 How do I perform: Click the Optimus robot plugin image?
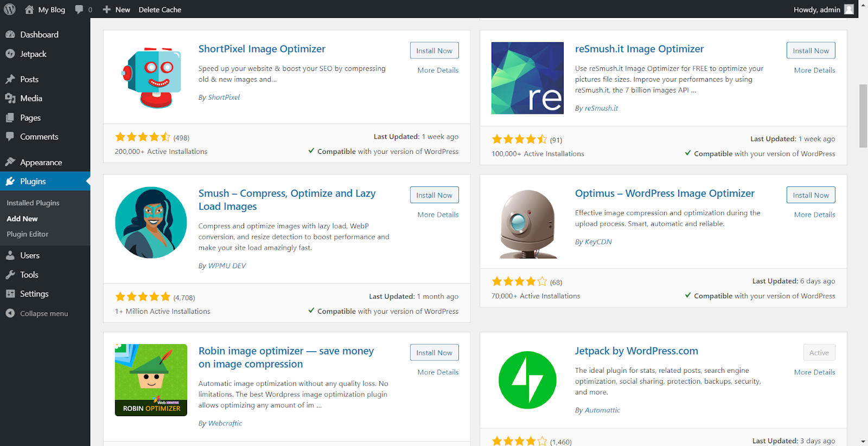[x=527, y=223]
